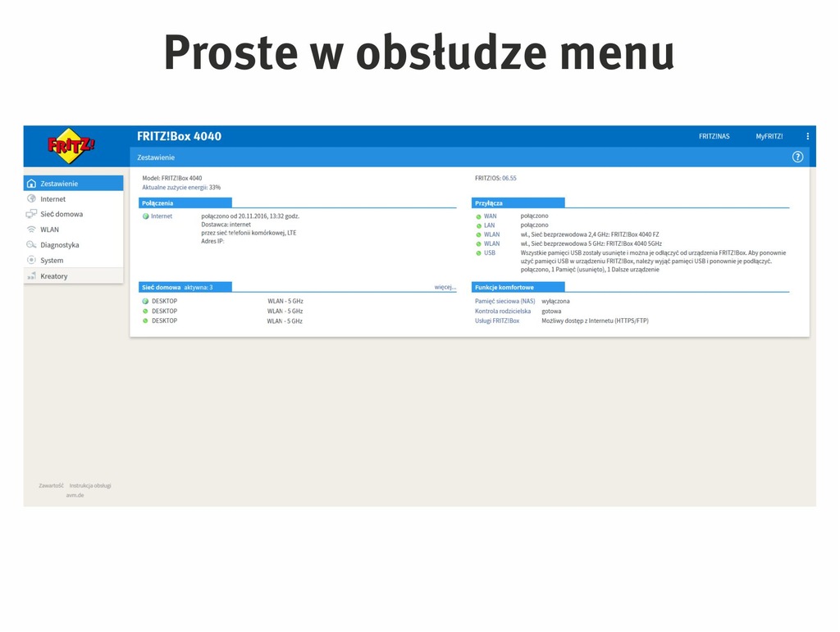Click the Instrukcja obsługi footer link
This screenshot has height=632, width=840.
[x=90, y=486]
